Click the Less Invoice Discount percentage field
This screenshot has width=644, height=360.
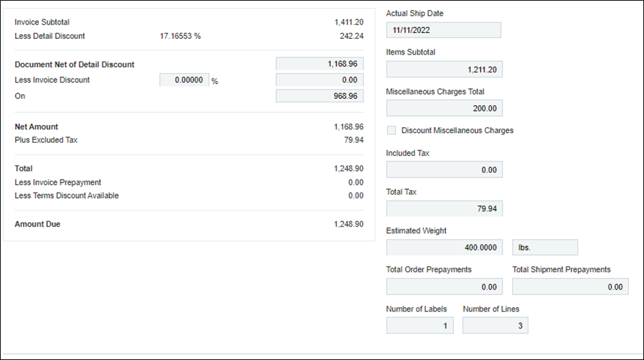tap(184, 80)
